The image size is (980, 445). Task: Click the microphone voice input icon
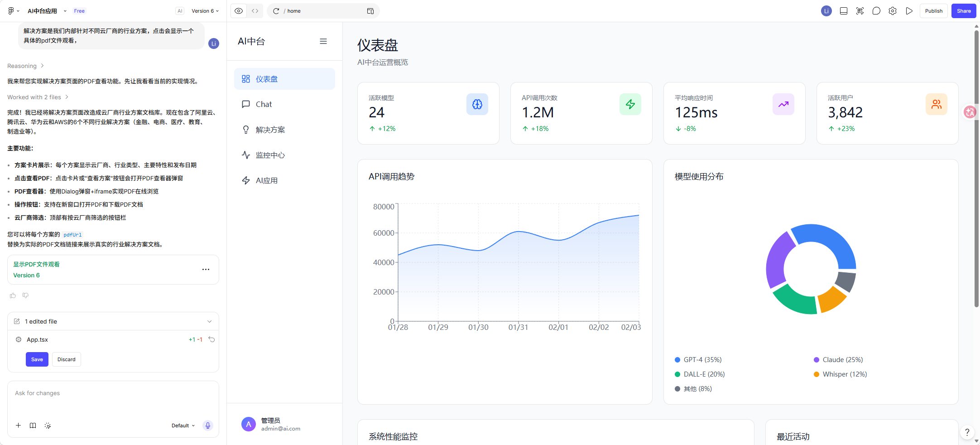(208, 426)
